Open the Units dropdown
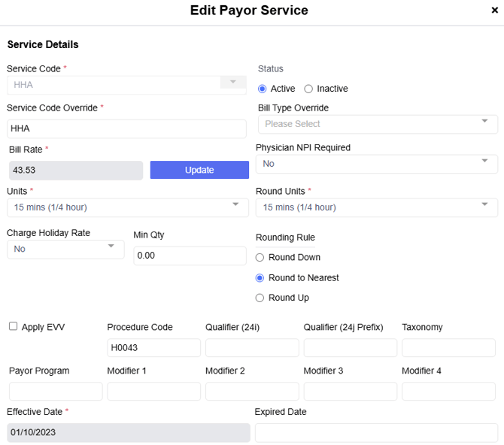The height and width of the screenshot is (445, 504). click(x=128, y=207)
